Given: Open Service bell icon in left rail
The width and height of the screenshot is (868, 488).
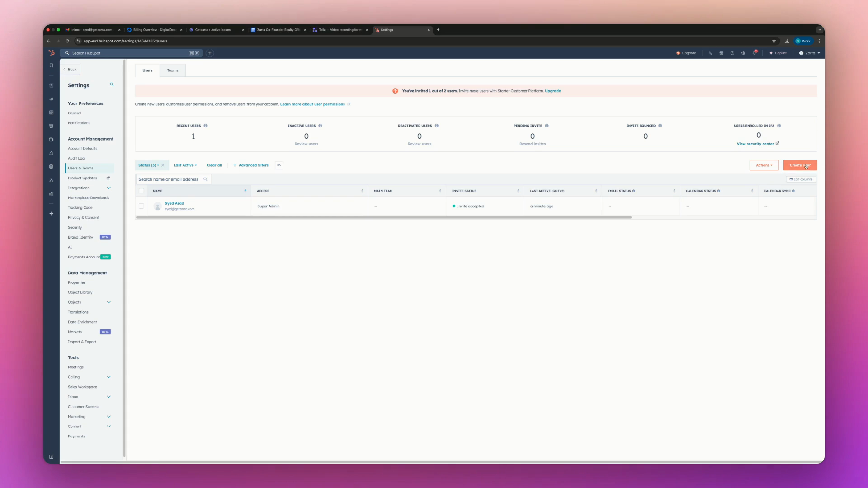Looking at the screenshot, I should [51, 153].
